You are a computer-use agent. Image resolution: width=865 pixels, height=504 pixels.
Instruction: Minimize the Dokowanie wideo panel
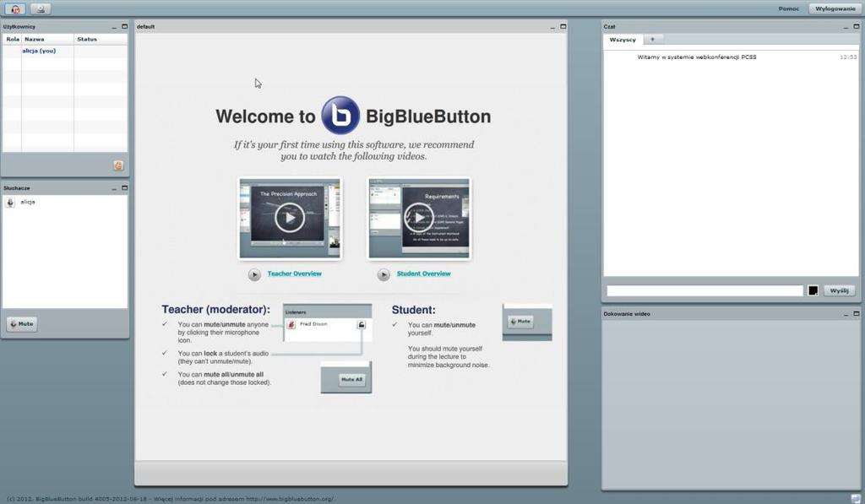[x=846, y=314]
